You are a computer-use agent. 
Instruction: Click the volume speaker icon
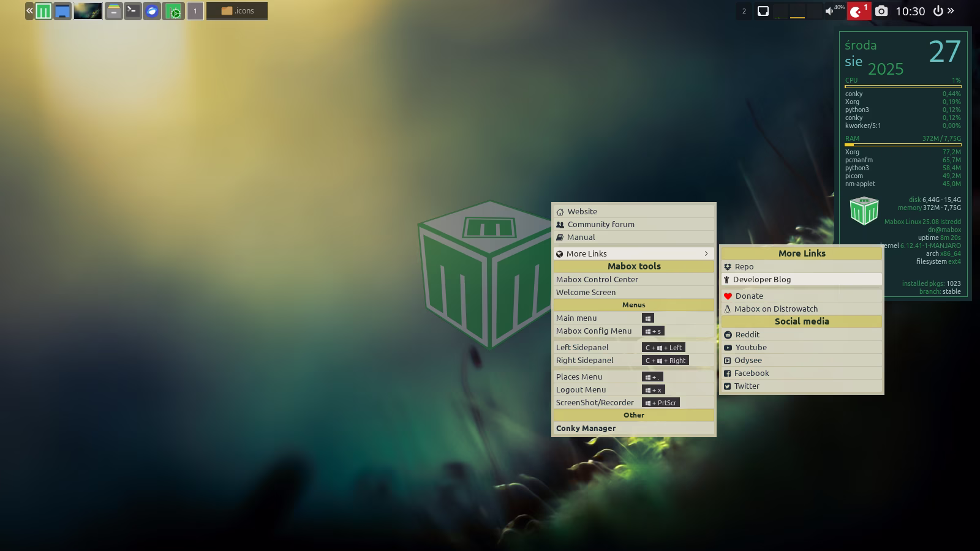829,11
